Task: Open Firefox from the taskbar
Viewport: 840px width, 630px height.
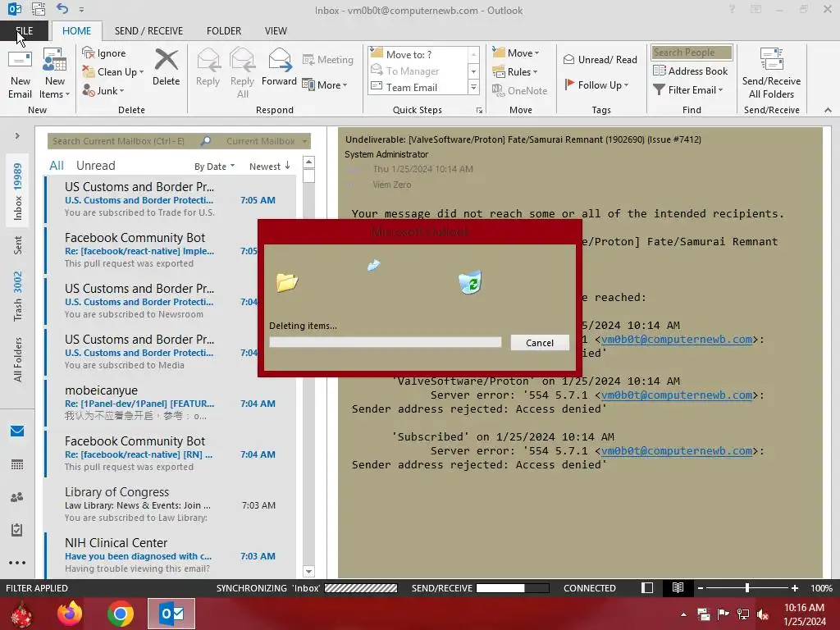Action: pos(70,614)
